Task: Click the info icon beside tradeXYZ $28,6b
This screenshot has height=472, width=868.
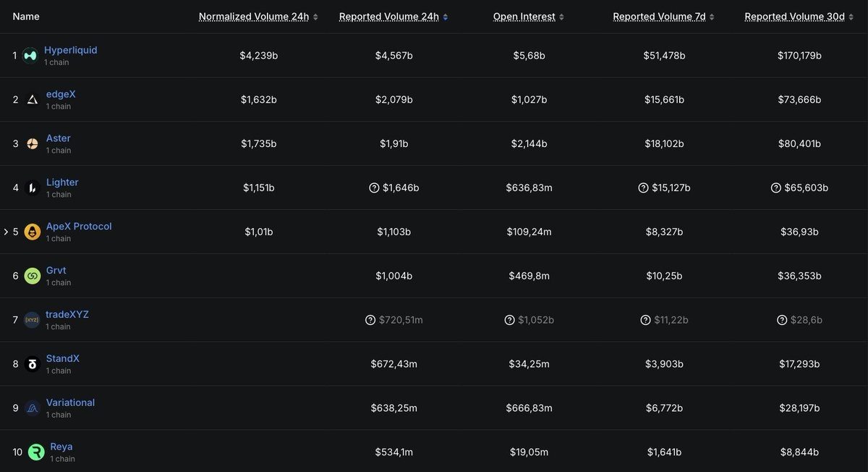Action: click(782, 320)
